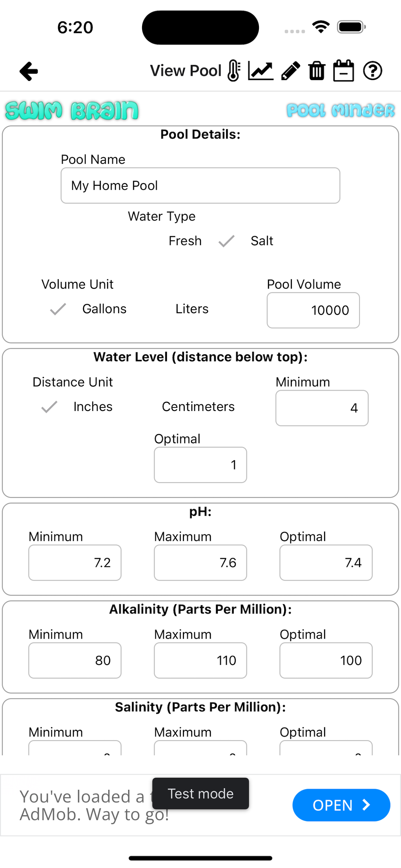This screenshot has width=401, height=868.
Task: Select Centimeters as distance unit
Action: click(x=198, y=407)
